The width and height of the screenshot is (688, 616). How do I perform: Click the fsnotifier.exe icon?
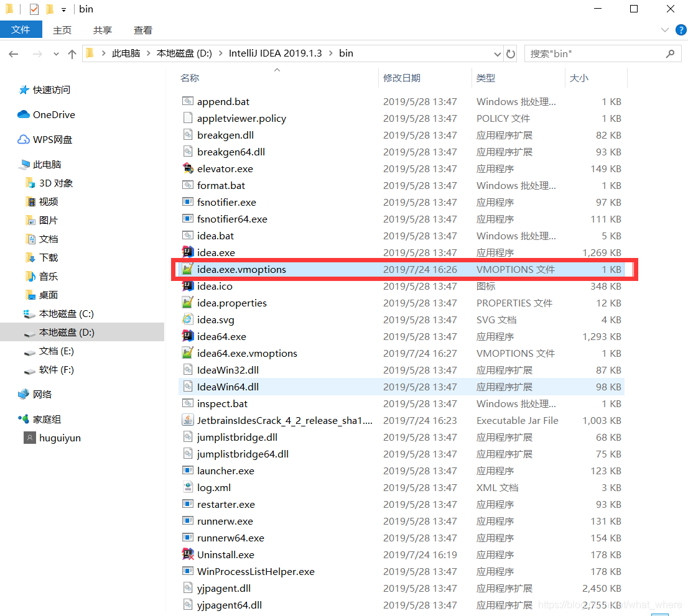point(188,201)
